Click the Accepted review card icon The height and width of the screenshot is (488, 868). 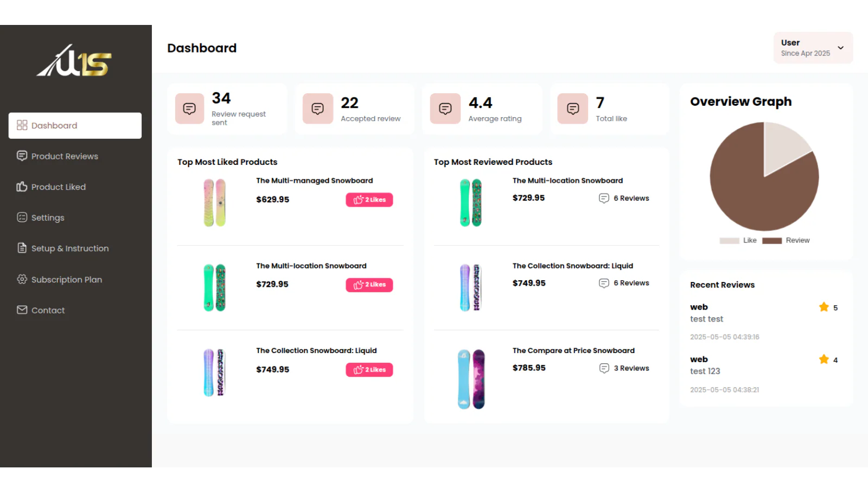click(x=317, y=108)
